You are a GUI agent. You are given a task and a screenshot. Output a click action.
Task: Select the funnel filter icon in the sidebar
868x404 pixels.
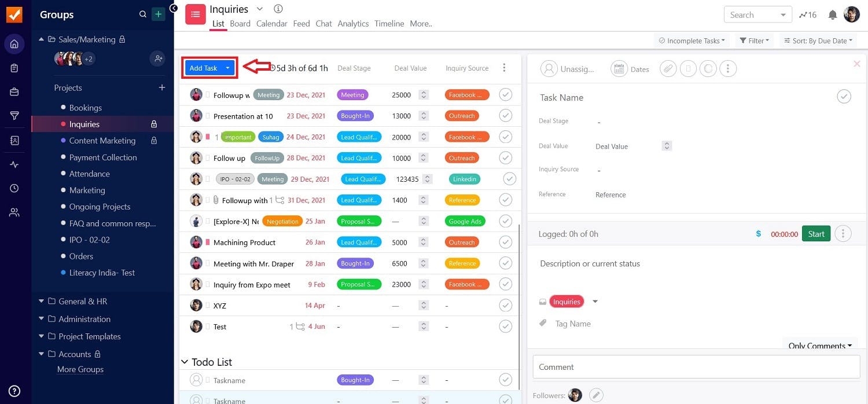click(14, 115)
